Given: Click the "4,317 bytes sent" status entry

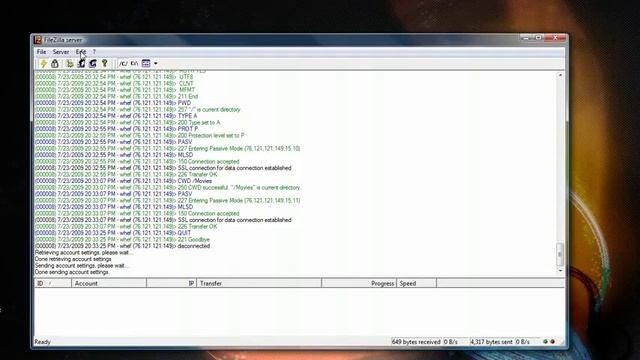Looking at the screenshot, I should pos(491,342).
